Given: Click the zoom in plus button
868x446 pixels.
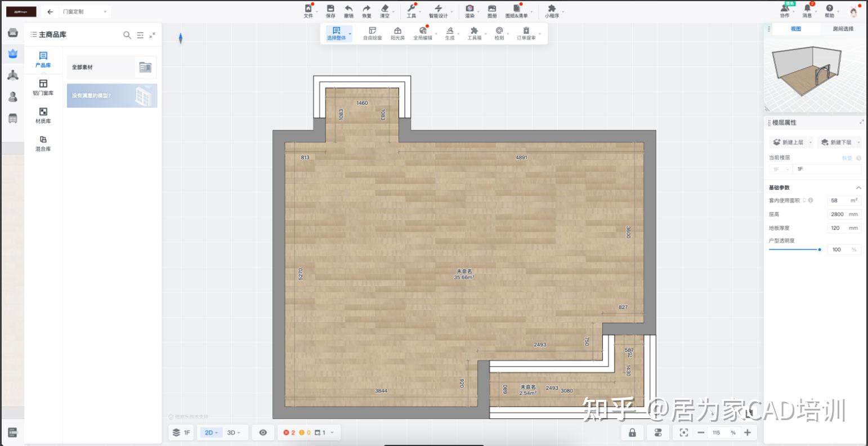Looking at the screenshot, I should [747, 432].
